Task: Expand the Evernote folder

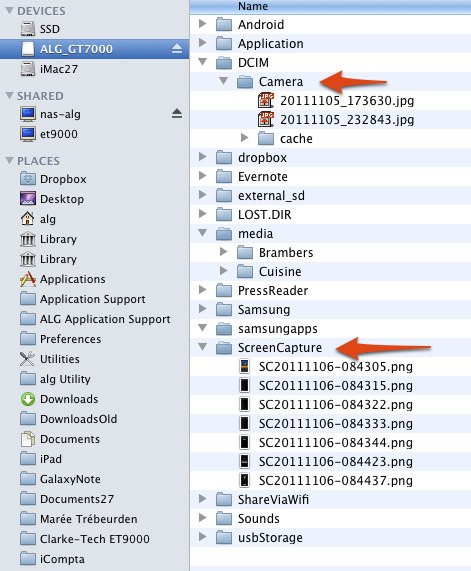Action: coord(203,176)
